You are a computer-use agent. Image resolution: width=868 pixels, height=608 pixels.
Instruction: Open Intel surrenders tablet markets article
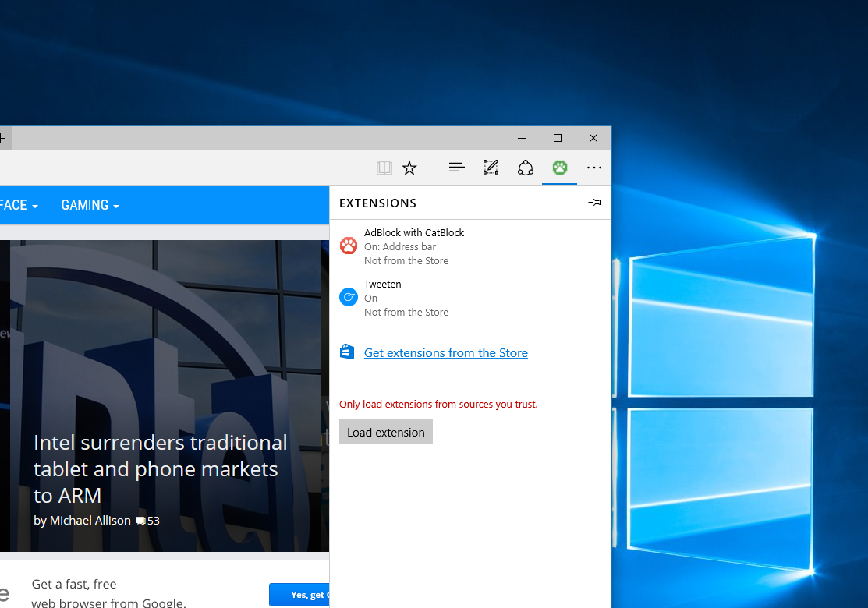[161, 469]
